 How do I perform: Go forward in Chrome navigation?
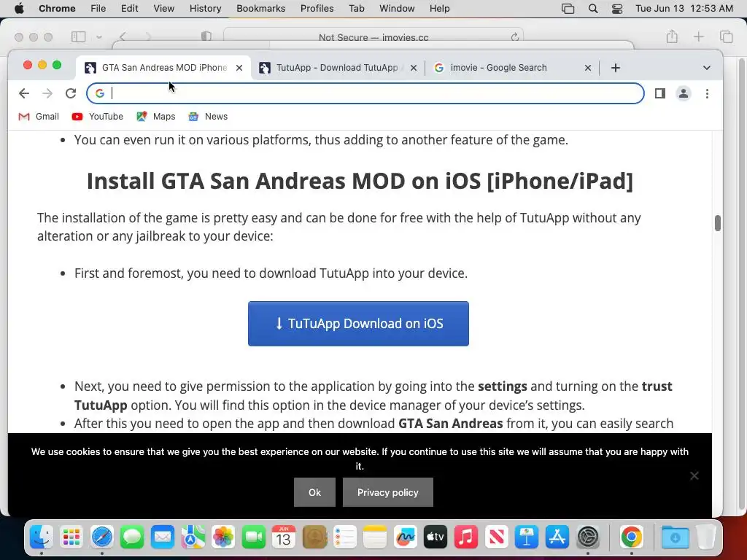point(47,93)
